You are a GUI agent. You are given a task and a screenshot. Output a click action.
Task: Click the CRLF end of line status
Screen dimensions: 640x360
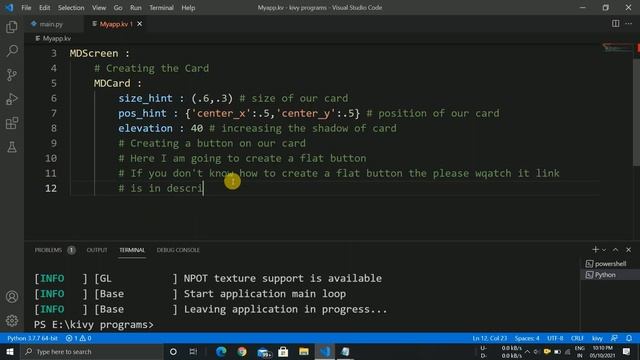pos(577,338)
